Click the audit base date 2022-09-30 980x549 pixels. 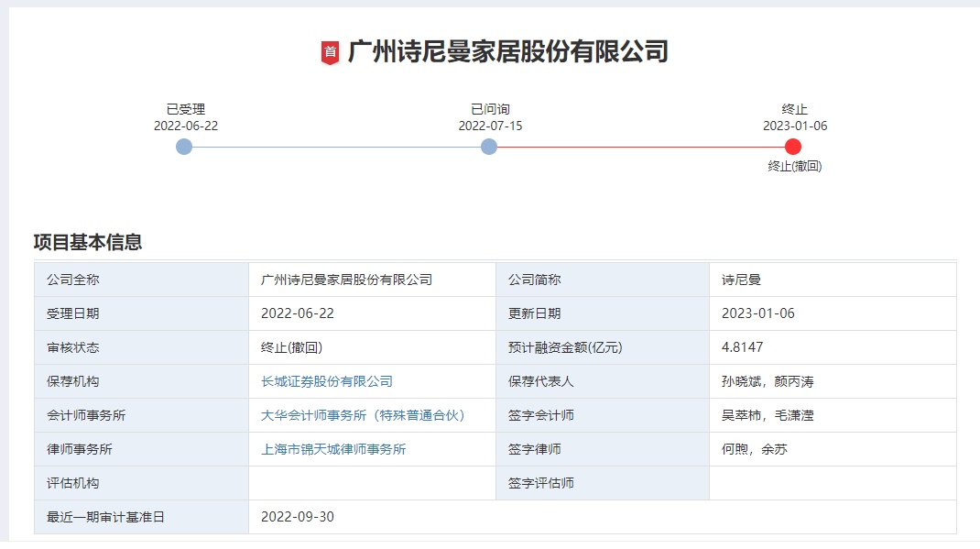point(298,517)
